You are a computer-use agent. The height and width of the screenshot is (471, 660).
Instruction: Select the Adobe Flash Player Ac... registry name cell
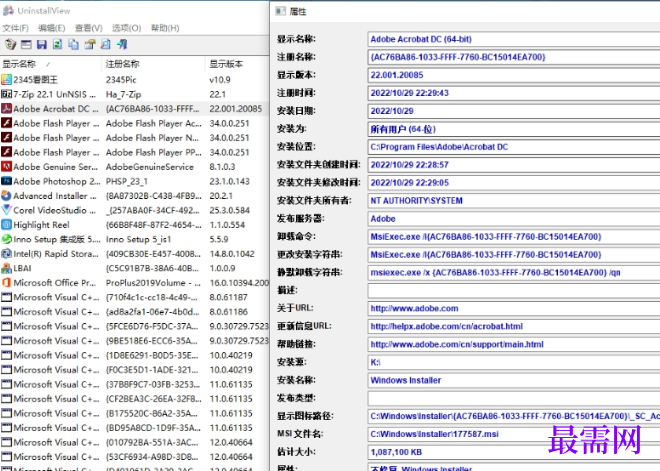[154, 123]
